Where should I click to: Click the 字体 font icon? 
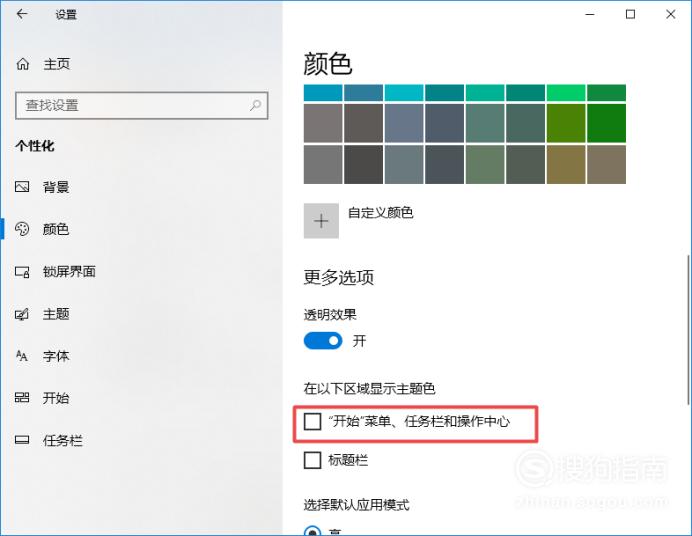[x=22, y=356]
